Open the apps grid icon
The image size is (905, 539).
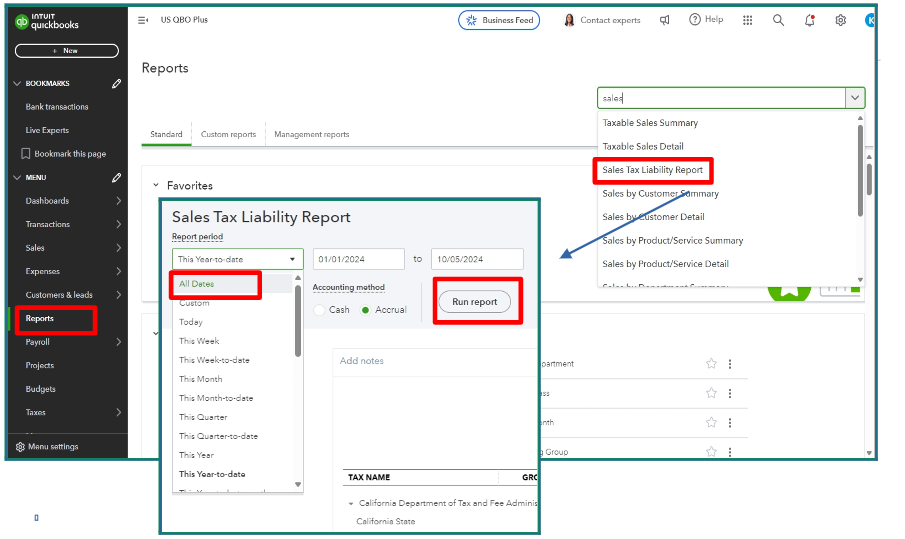pyautogui.click(x=747, y=20)
